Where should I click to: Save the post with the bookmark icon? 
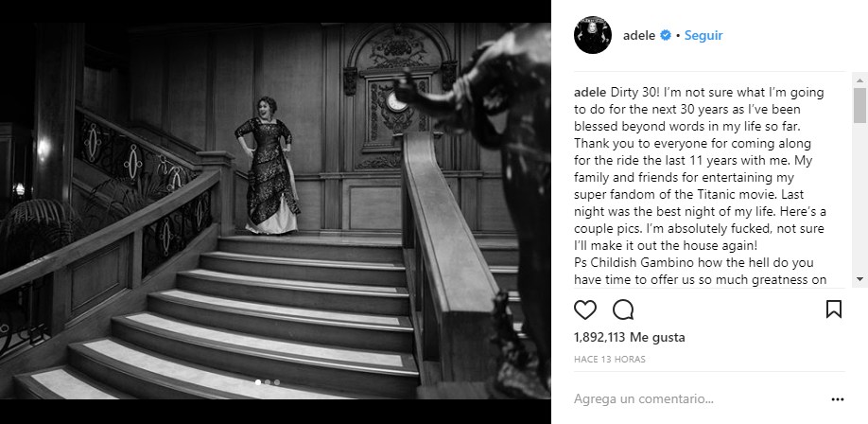(x=834, y=309)
